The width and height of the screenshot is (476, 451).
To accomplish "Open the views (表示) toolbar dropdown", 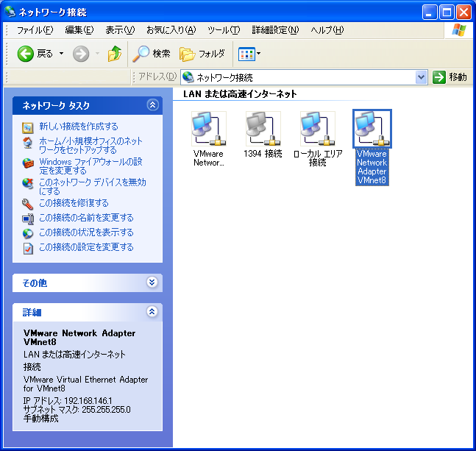I will tap(249, 54).
